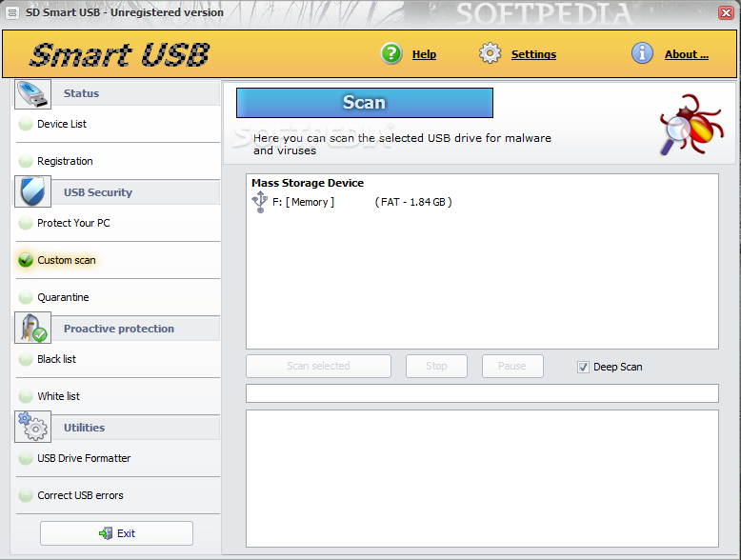Click the bug magnifier scan icon

[x=691, y=125]
